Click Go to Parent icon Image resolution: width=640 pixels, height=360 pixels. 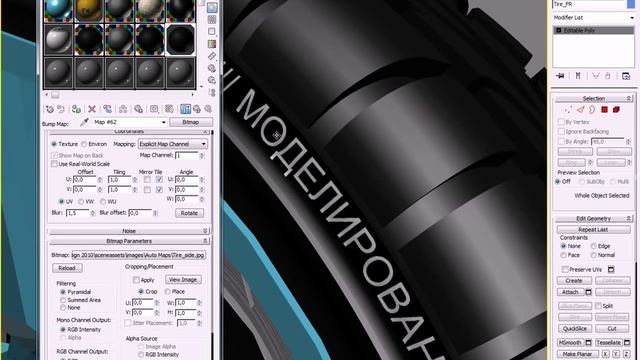click(x=197, y=109)
